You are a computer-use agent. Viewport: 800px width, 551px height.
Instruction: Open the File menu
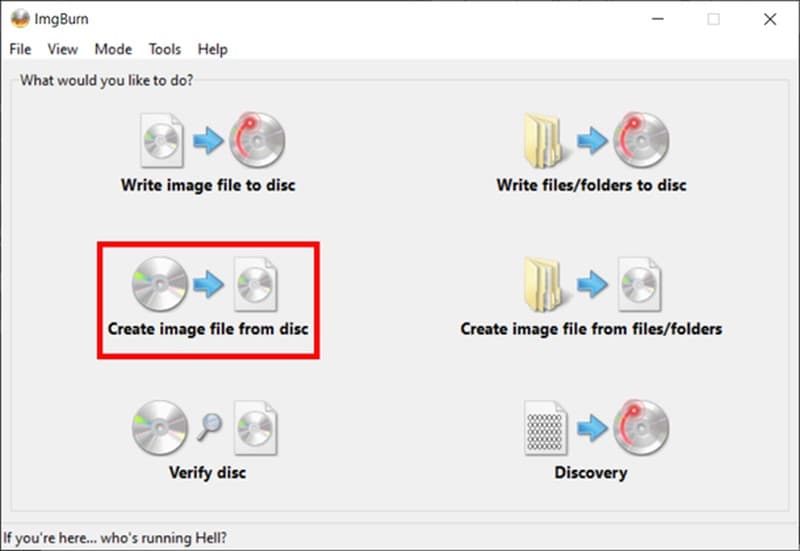20,49
